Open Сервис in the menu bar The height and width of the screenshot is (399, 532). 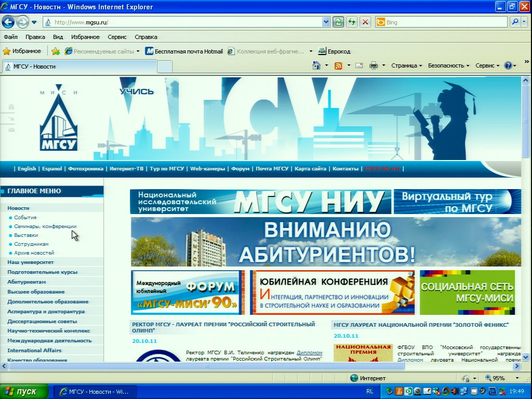coord(117,37)
